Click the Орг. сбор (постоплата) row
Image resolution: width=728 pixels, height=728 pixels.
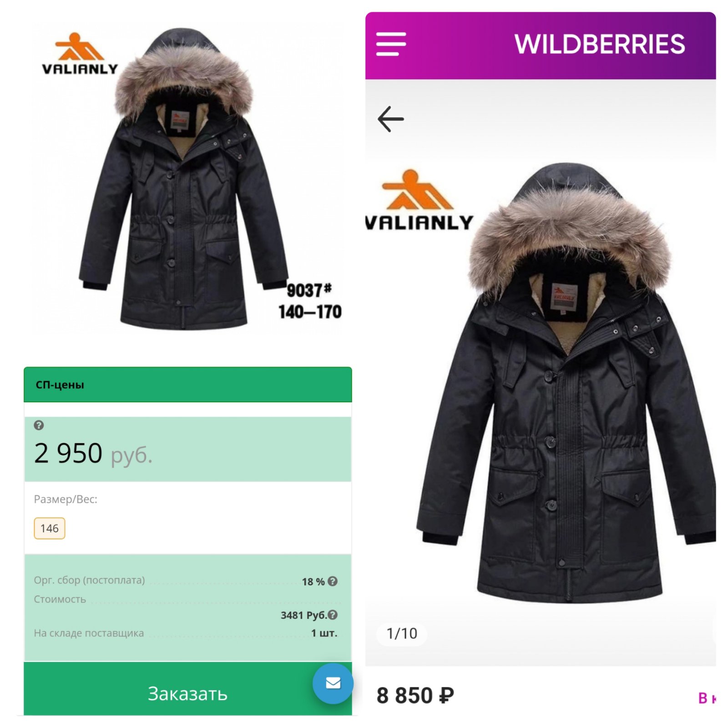[x=186, y=581]
